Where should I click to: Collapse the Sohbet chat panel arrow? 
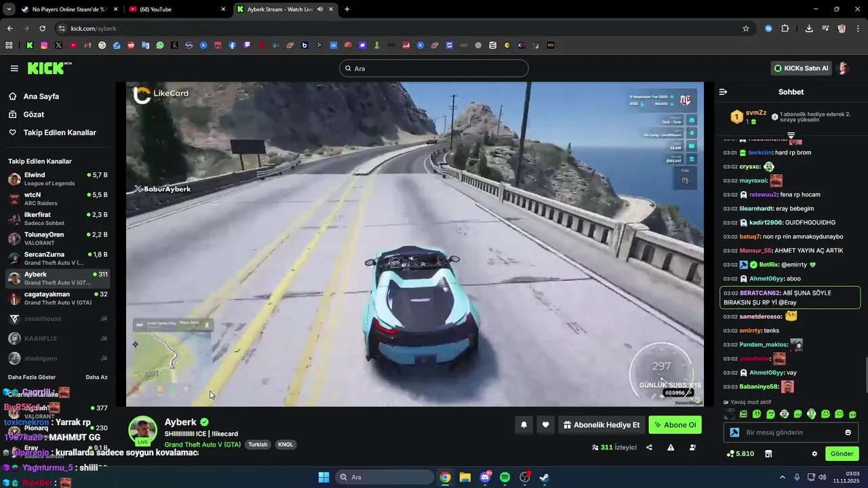[x=723, y=91]
